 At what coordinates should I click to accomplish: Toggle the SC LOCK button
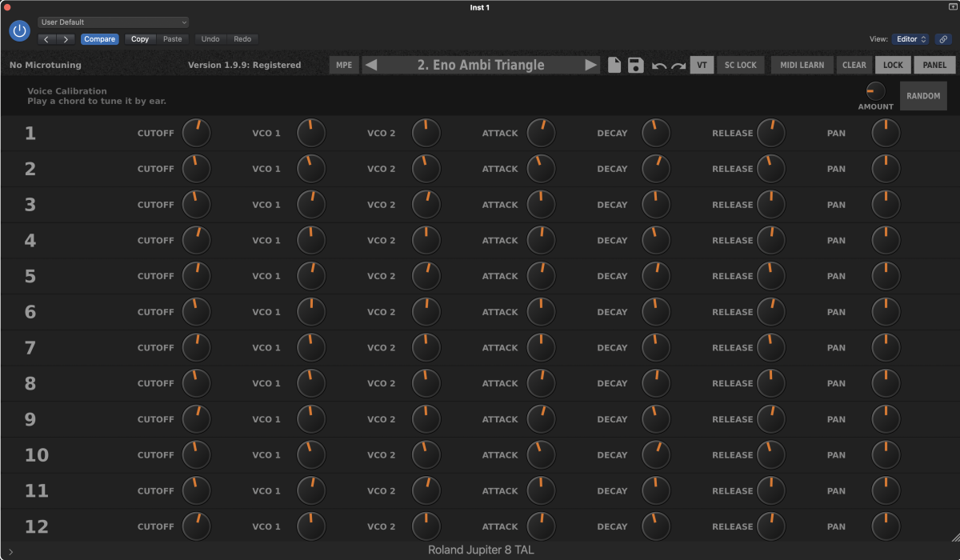pos(740,66)
